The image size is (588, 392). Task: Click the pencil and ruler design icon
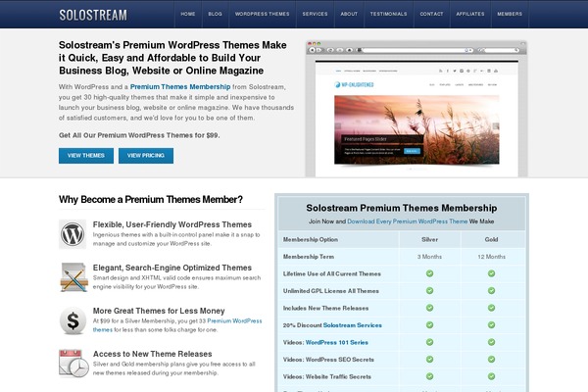pos(73,277)
